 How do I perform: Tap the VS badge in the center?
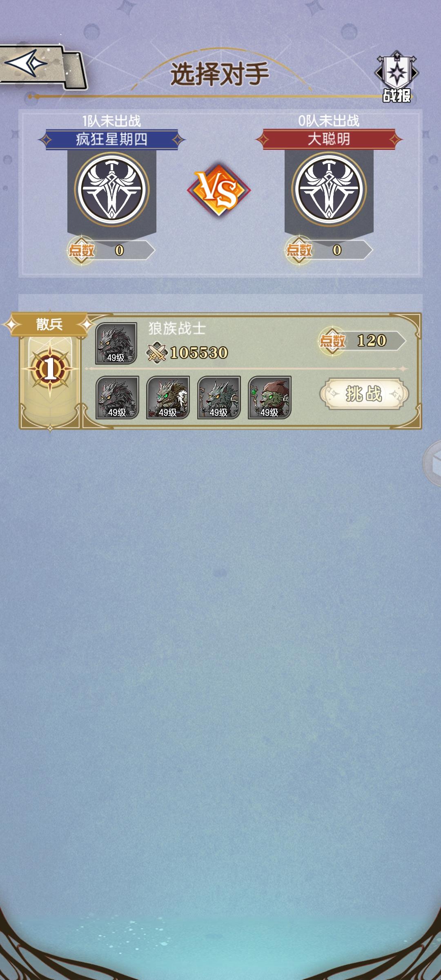click(219, 189)
